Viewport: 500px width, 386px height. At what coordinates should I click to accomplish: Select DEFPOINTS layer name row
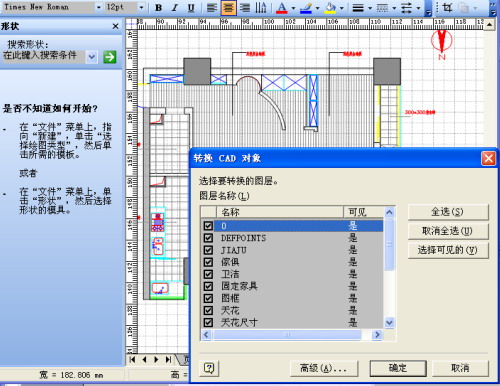[298, 238]
